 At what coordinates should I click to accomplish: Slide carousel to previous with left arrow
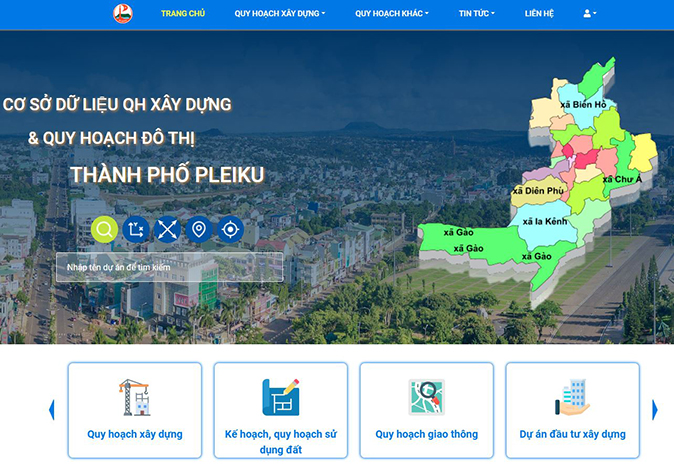[52, 410]
